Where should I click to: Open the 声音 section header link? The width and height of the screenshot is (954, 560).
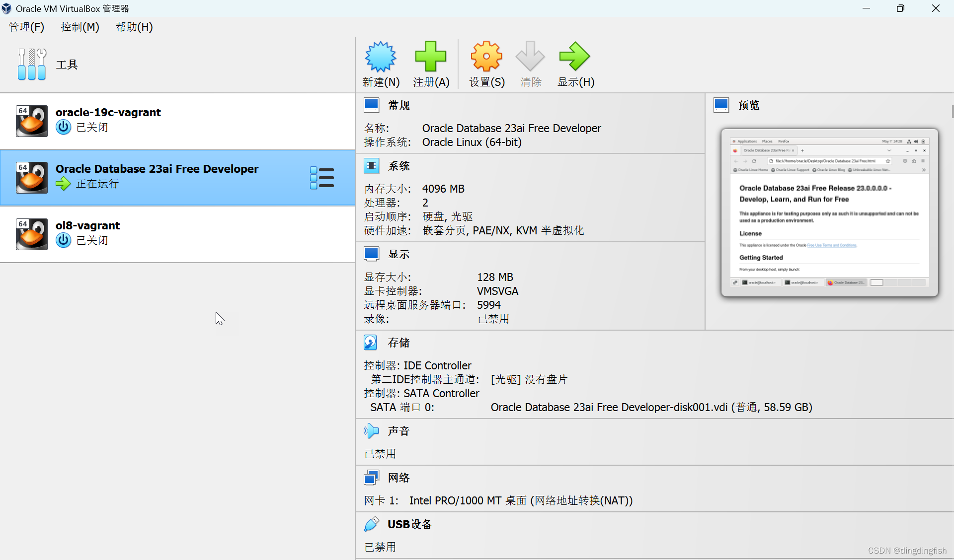[x=399, y=431]
